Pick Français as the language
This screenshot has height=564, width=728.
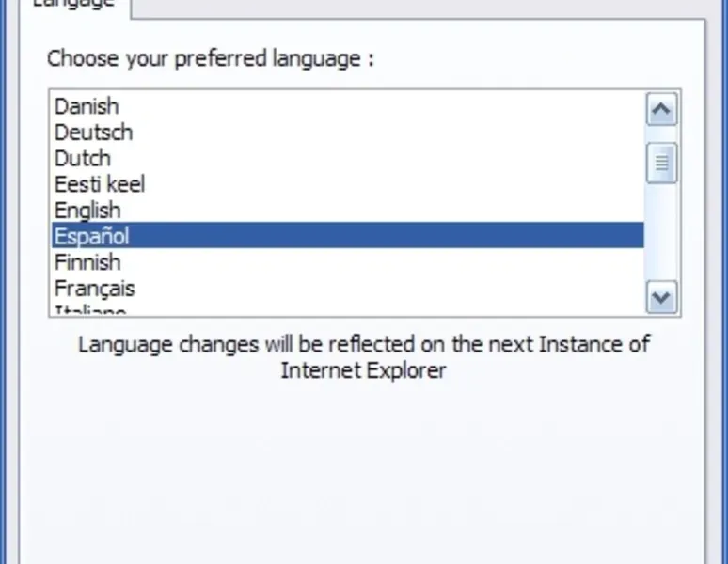click(94, 288)
